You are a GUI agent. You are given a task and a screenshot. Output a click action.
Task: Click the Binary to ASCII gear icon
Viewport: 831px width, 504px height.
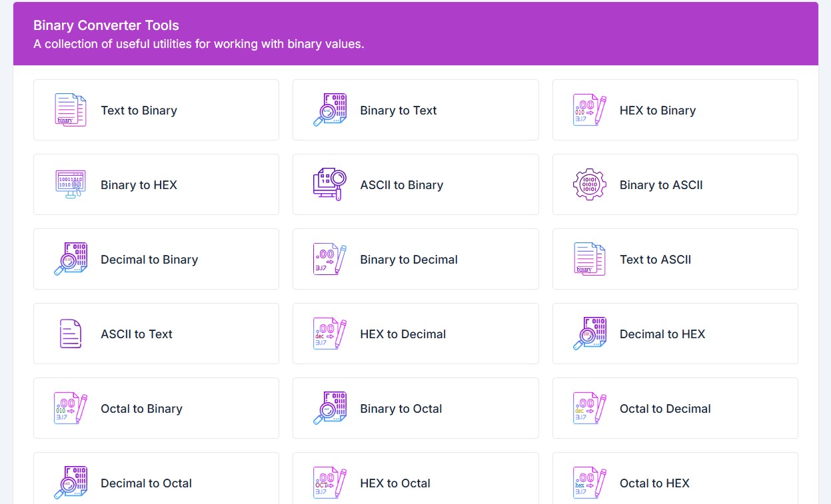(590, 184)
